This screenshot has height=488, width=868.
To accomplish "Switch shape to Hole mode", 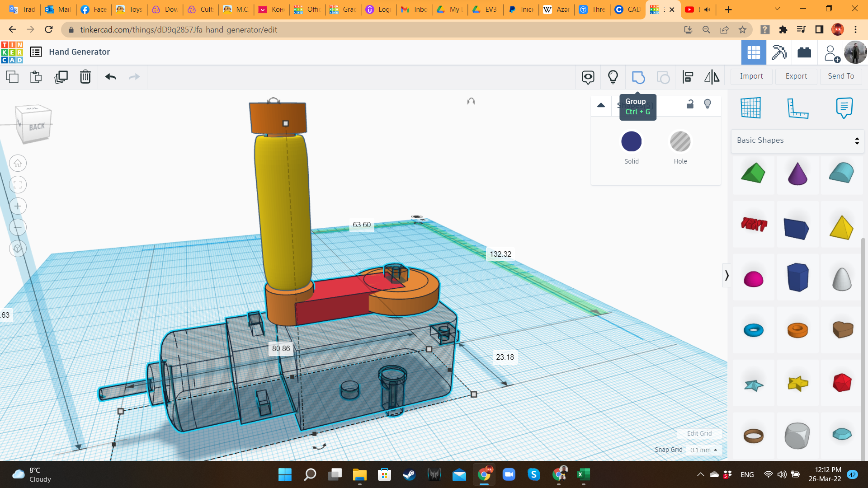I will [x=680, y=142].
